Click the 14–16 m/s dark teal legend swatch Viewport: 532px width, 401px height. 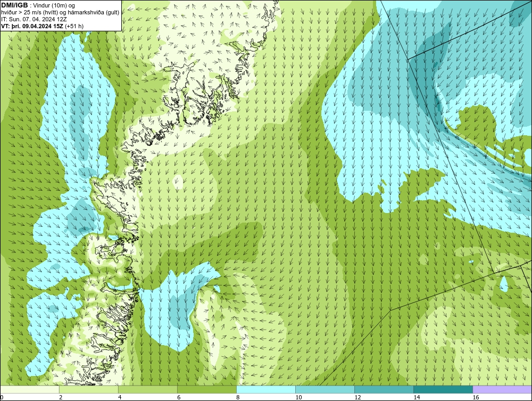[x=443, y=389]
